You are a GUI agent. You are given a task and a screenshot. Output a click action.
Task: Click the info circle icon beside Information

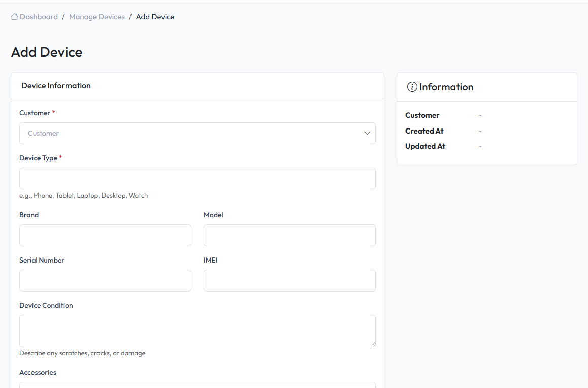pos(412,87)
